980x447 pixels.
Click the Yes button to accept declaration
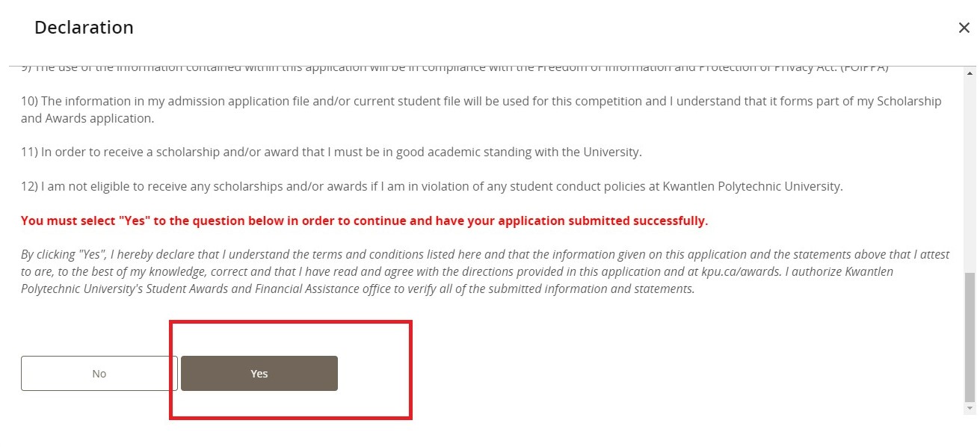(x=259, y=373)
